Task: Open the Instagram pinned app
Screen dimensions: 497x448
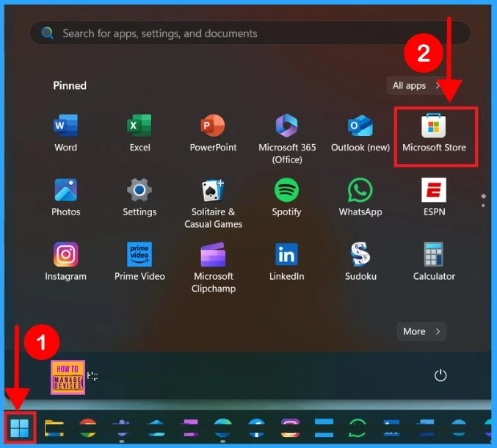Action: [65, 262]
